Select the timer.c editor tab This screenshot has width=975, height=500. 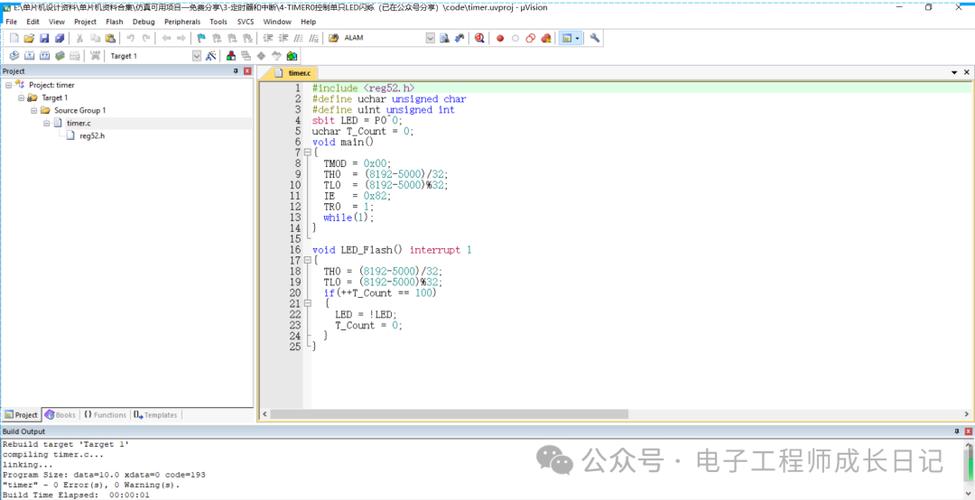295,73
